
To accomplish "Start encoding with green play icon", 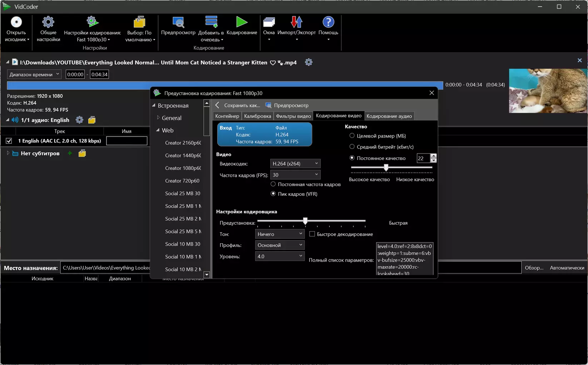I will 242,22.
